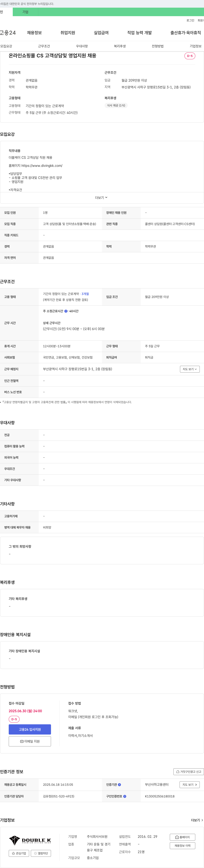Jump to the 복리후생 section tab
Screen dimensions: 204x868
(120, 46)
